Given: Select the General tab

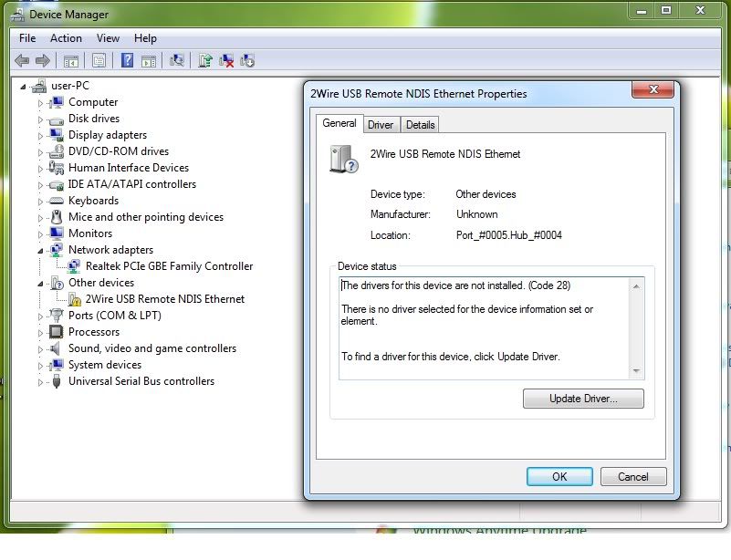Looking at the screenshot, I should pos(339,123).
